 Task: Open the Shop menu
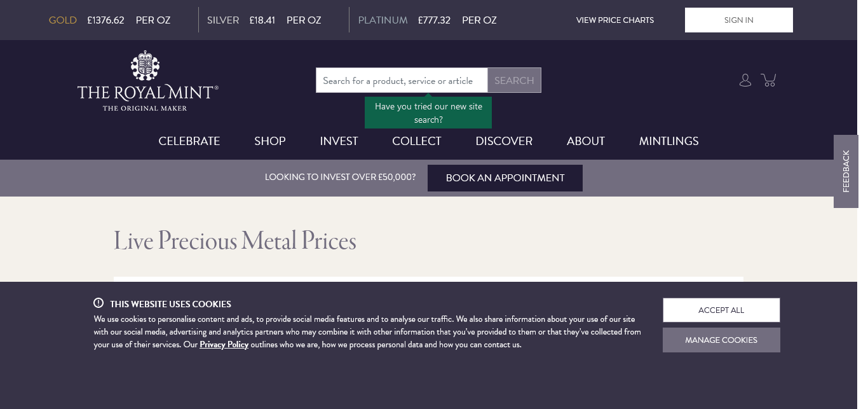tap(270, 141)
